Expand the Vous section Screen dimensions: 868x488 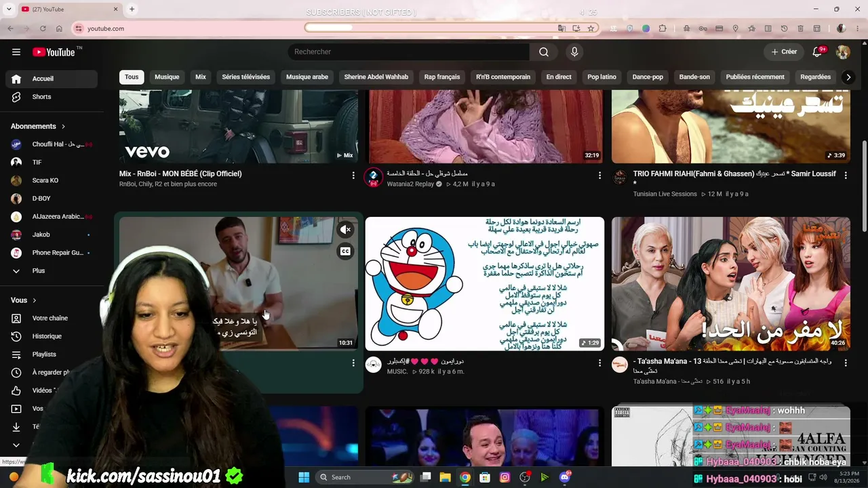(24, 300)
